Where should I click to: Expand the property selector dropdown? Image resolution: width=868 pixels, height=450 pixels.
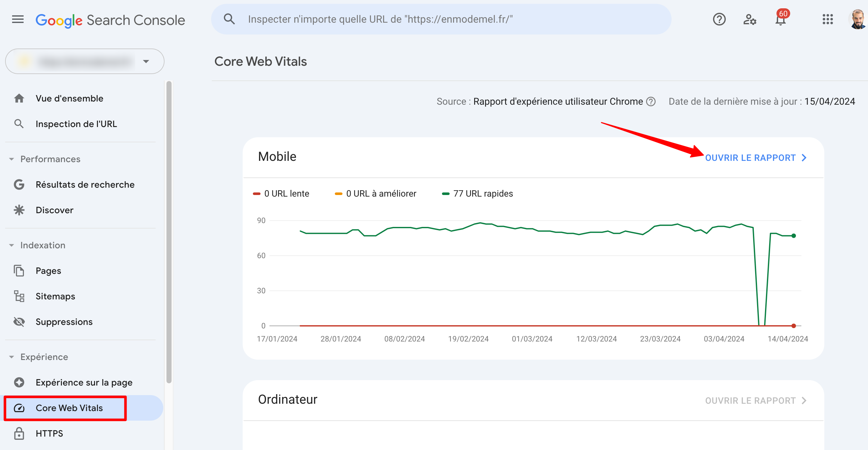click(x=146, y=61)
